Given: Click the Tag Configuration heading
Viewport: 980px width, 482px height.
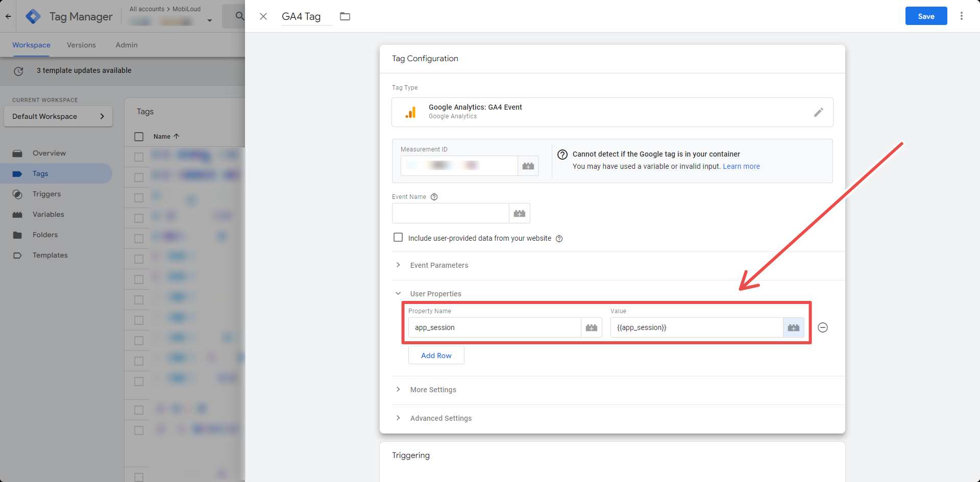Looking at the screenshot, I should 425,59.
